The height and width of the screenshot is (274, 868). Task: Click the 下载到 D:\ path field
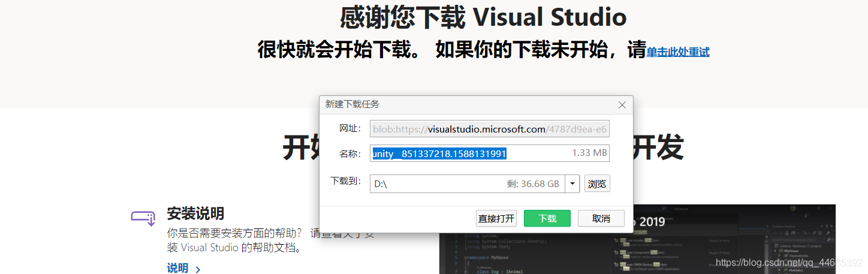[x=468, y=184]
